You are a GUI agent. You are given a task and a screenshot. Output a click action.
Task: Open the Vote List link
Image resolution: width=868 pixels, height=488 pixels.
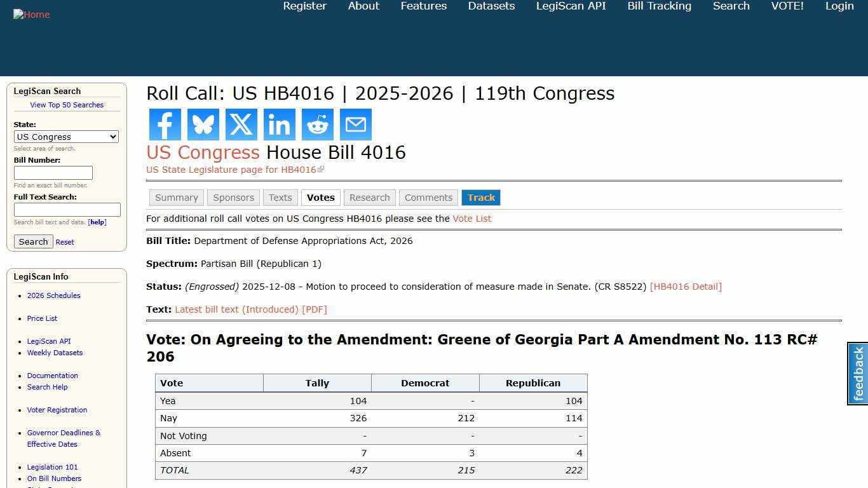(471, 219)
